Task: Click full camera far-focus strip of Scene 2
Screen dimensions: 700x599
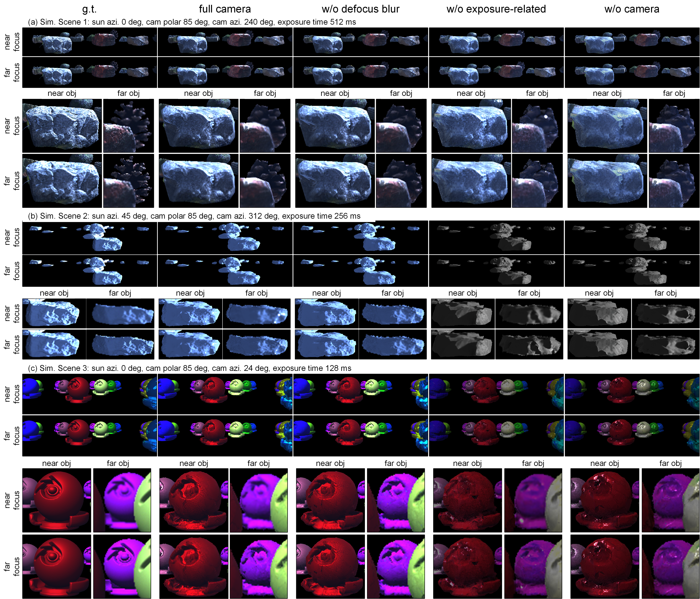Action: click(225, 271)
